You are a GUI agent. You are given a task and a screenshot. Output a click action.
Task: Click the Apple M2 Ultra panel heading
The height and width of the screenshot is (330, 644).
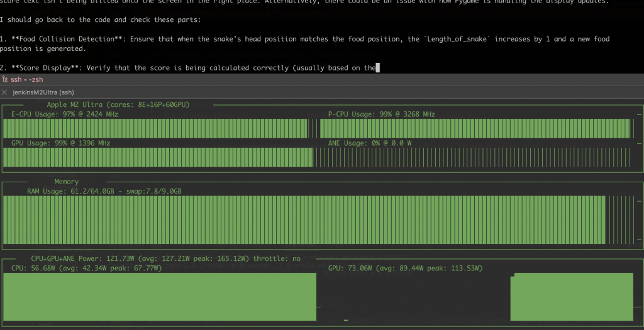coord(118,104)
